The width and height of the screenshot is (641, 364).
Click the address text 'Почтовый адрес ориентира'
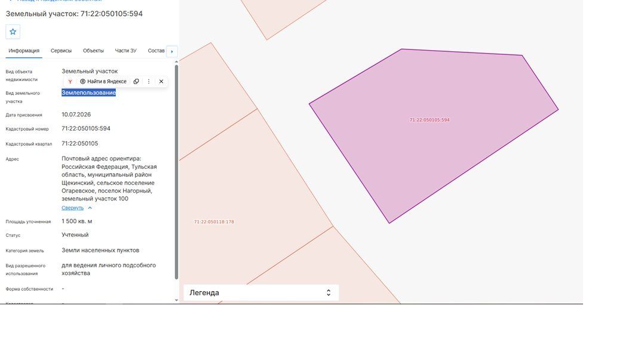(x=102, y=159)
